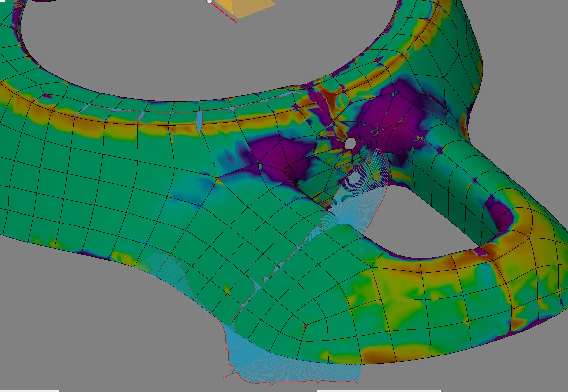
Task: Click the orange translucent plane gizmo
Action: click(x=244, y=7)
